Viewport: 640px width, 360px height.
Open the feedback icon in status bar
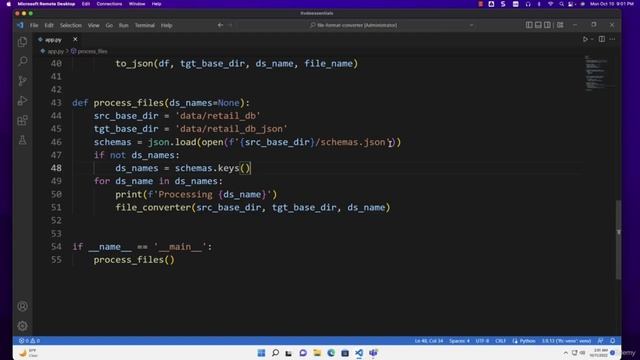(600, 341)
